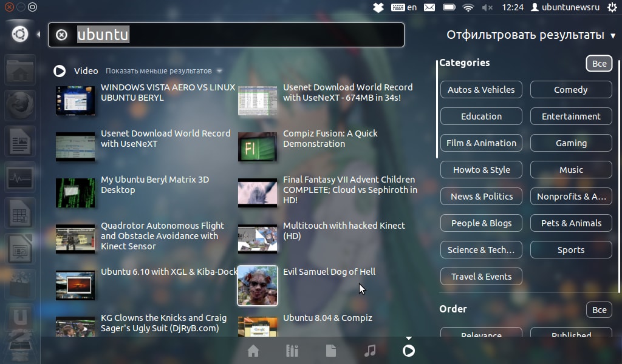Open the mail envelope indicator
This screenshot has width=622, height=364.
429,7
